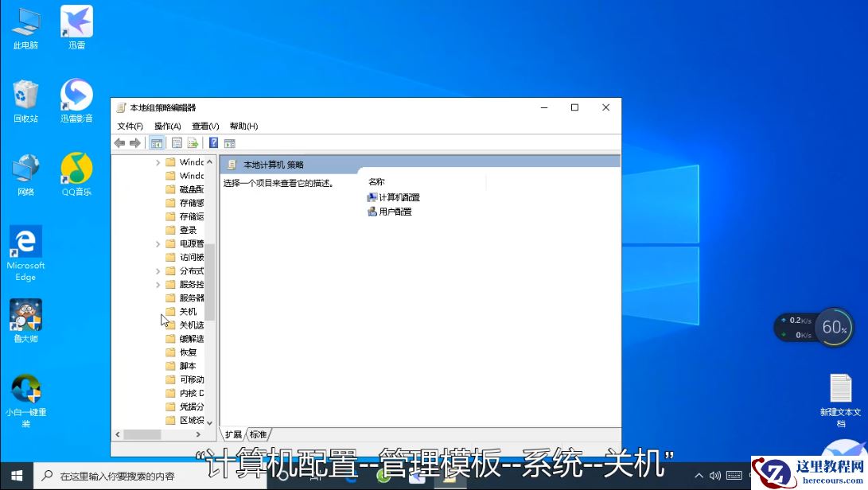Click the 鲁大师 60% floating speed ball
This screenshot has width=868, height=490.
pyautogui.click(x=834, y=327)
